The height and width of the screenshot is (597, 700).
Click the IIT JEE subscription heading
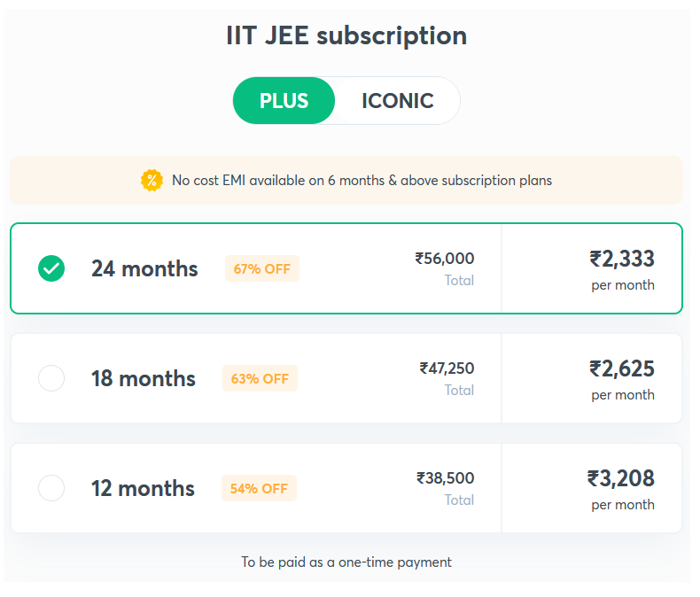coord(346,35)
